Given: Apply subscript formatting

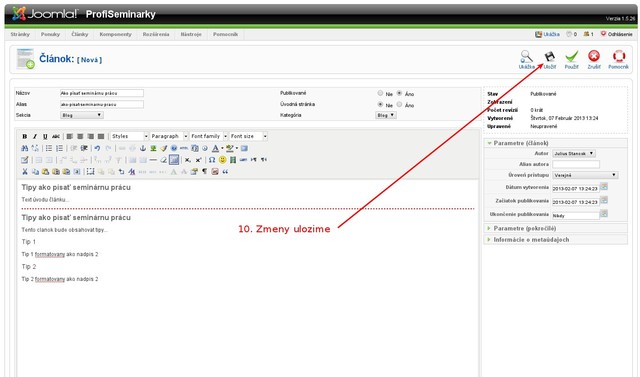Looking at the screenshot, I should [x=188, y=160].
